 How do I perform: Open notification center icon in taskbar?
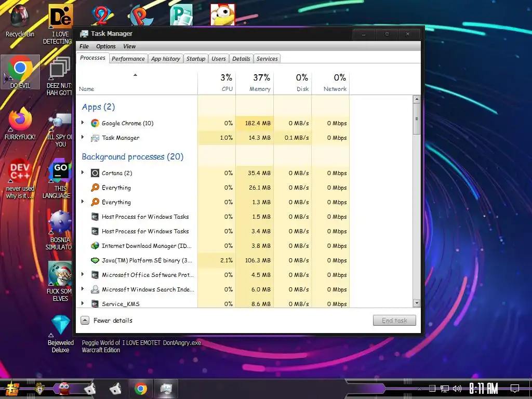pos(515,388)
